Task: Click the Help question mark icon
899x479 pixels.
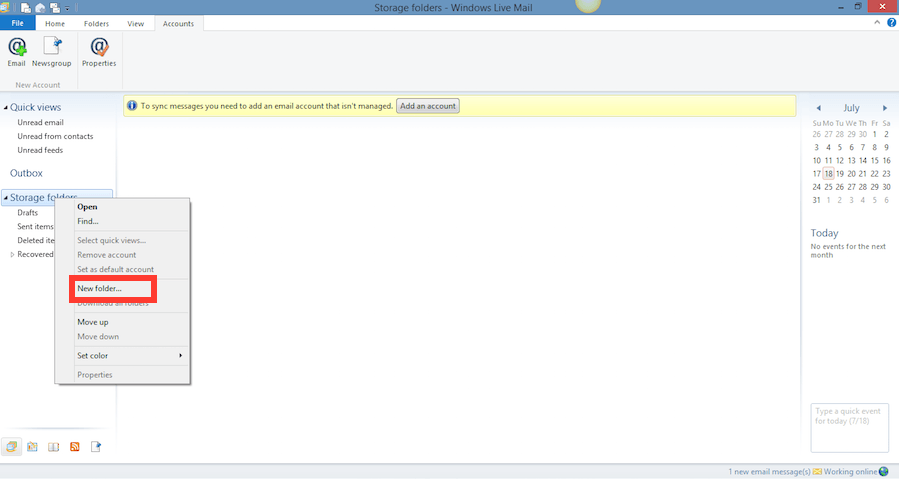Action: (892, 23)
